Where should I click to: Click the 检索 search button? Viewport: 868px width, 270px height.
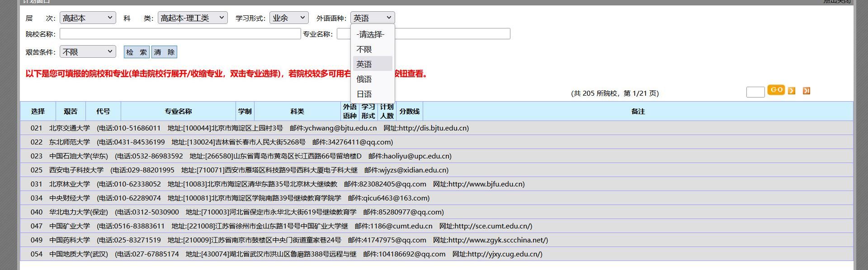(x=137, y=52)
